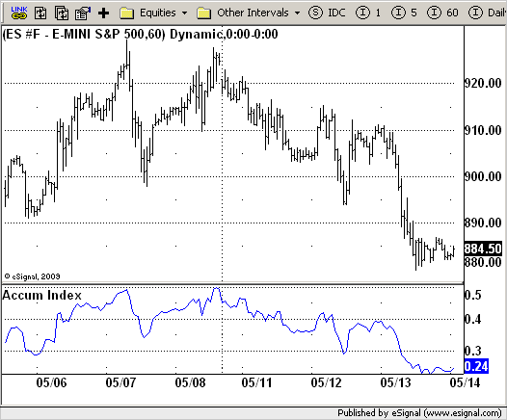Click the single-page refresh arrows icon
Screen dimensions: 507x420
click(40, 13)
